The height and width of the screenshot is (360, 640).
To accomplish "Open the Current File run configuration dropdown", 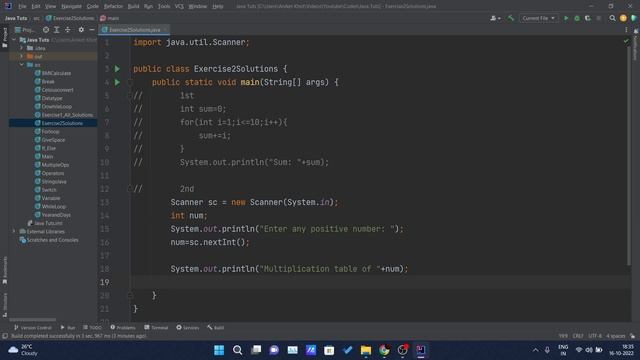I will pyautogui.click(x=538, y=18).
